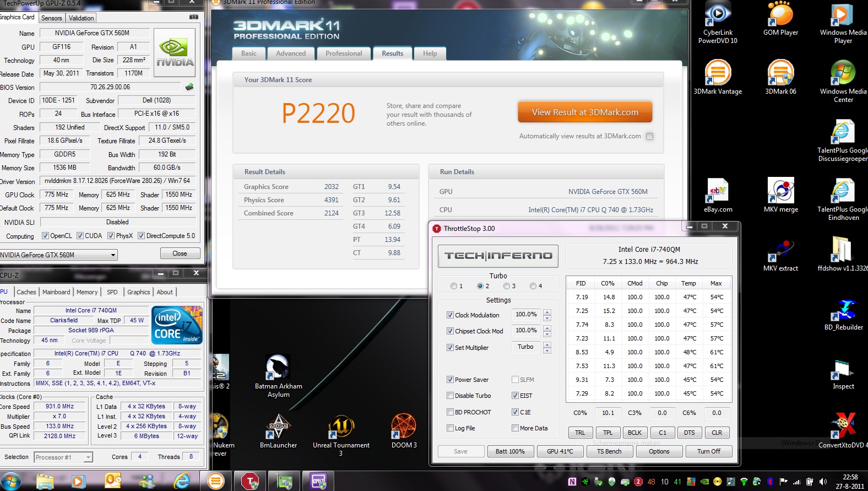Enable the BD PROCHOT checkbox

450,412
